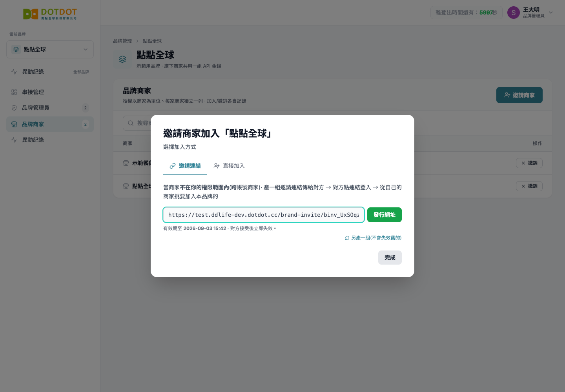565x392 pixels.
Task: Revoke the first merchant with 撤銷
Action: tap(529, 163)
